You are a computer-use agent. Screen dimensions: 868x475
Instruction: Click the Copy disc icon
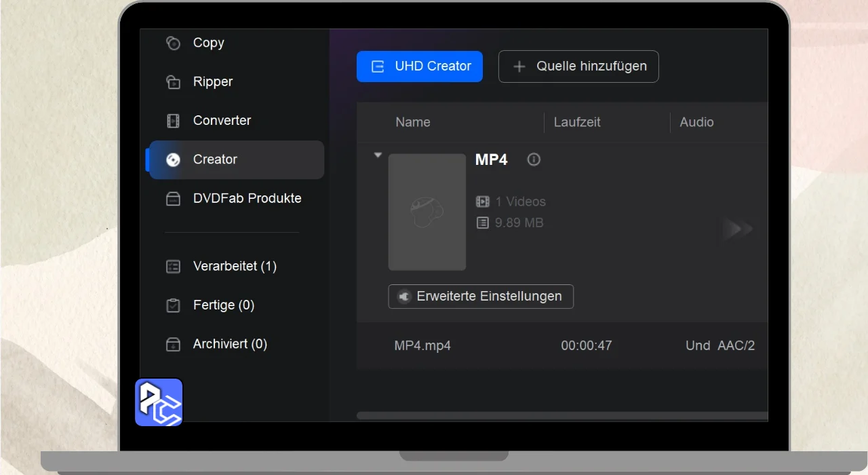click(x=174, y=43)
